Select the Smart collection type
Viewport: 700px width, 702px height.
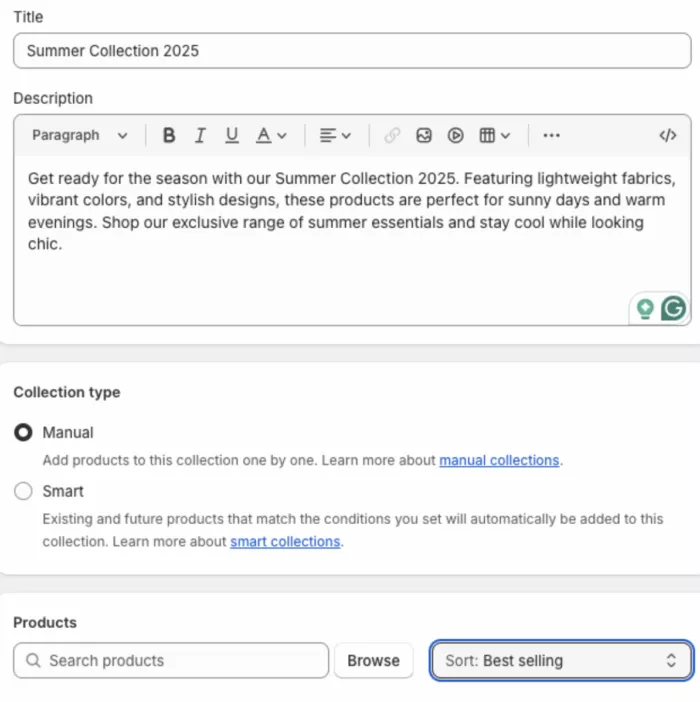[23, 491]
